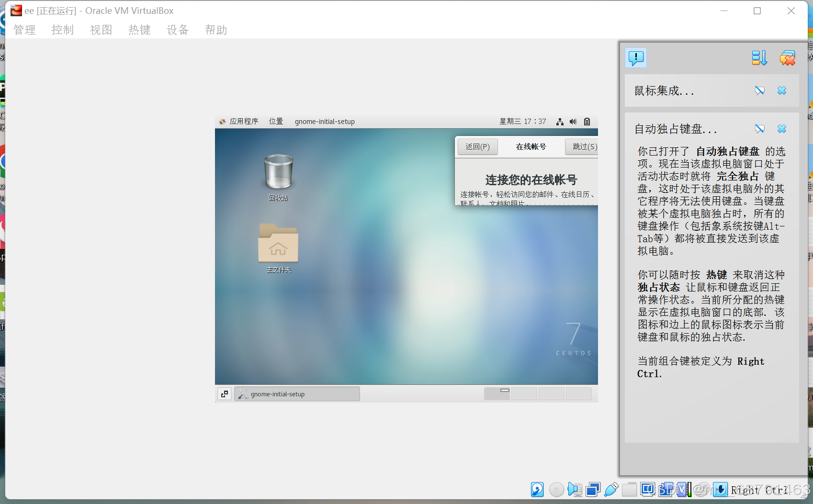The width and height of the screenshot is (813, 504).
Task: Click the guest network tray icon
Action: 560,122
